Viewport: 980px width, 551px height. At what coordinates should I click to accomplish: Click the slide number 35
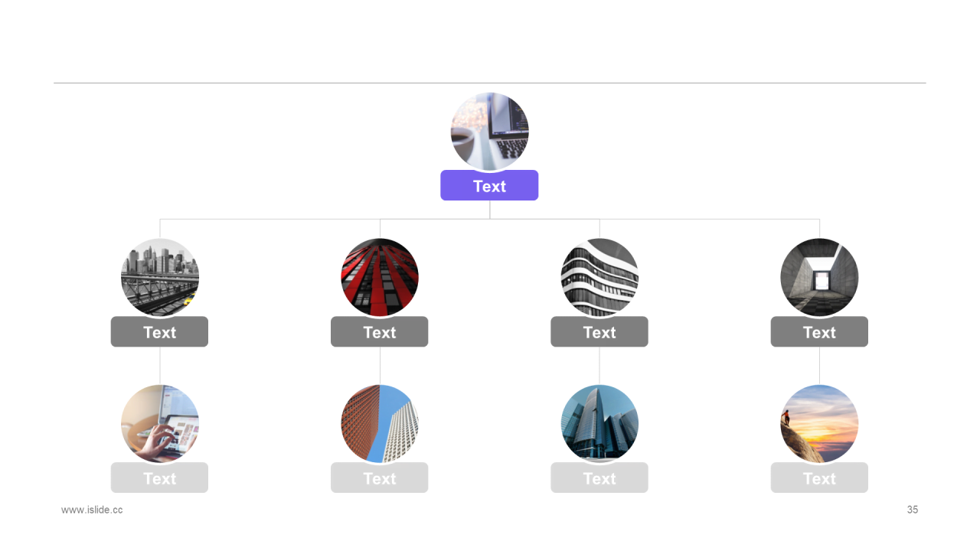coord(913,510)
